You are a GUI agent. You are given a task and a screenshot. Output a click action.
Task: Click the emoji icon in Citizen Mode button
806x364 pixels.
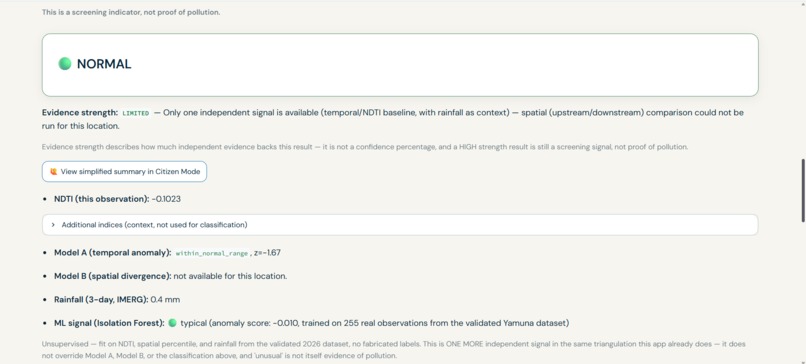tap(53, 172)
